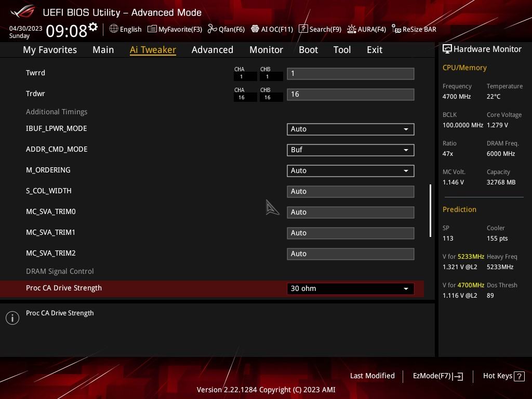Image resolution: width=532 pixels, height=399 pixels.
Task: Click the Additional Timings heading
Action: tap(57, 112)
